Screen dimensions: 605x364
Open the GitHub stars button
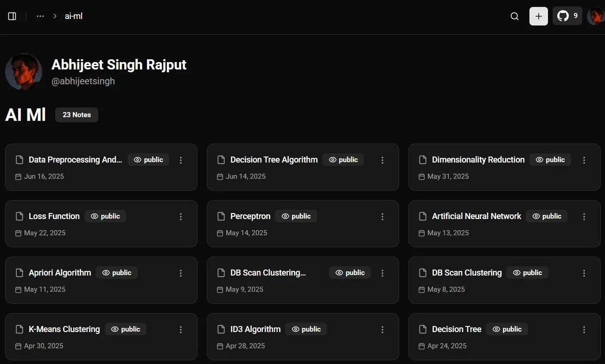(x=567, y=16)
